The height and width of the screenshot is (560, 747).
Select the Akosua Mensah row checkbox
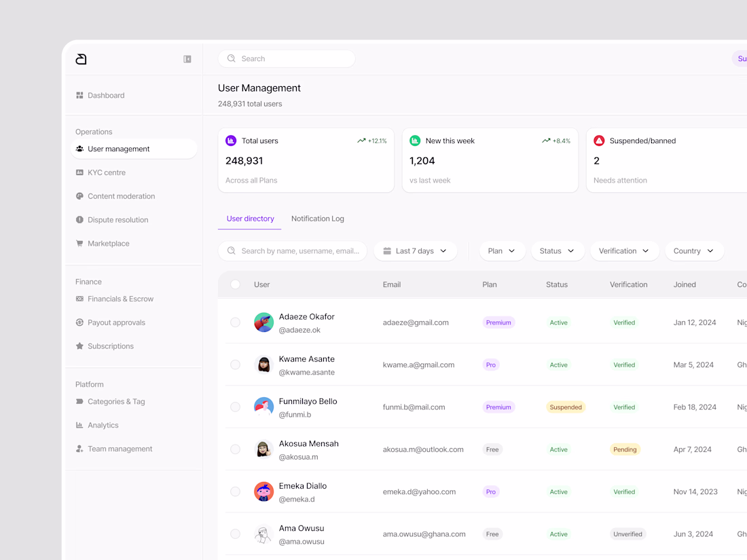point(236,449)
